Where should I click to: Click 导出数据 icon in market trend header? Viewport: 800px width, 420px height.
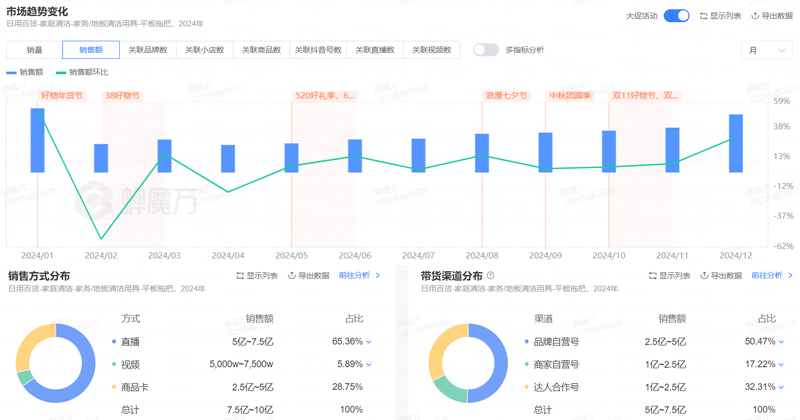tap(756, 16)
